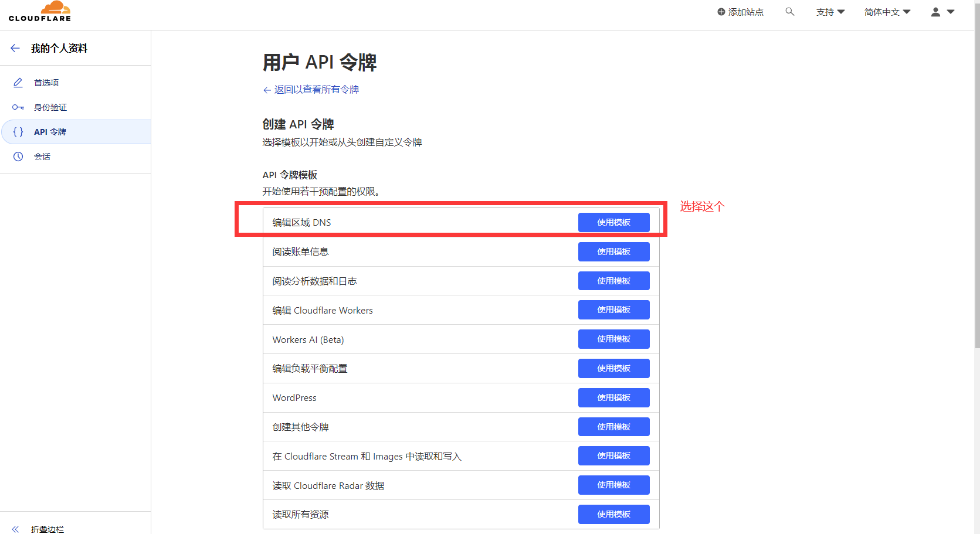Click the 编辑负载平衡配置 row text
980x534 pixels.
point(310,369)
